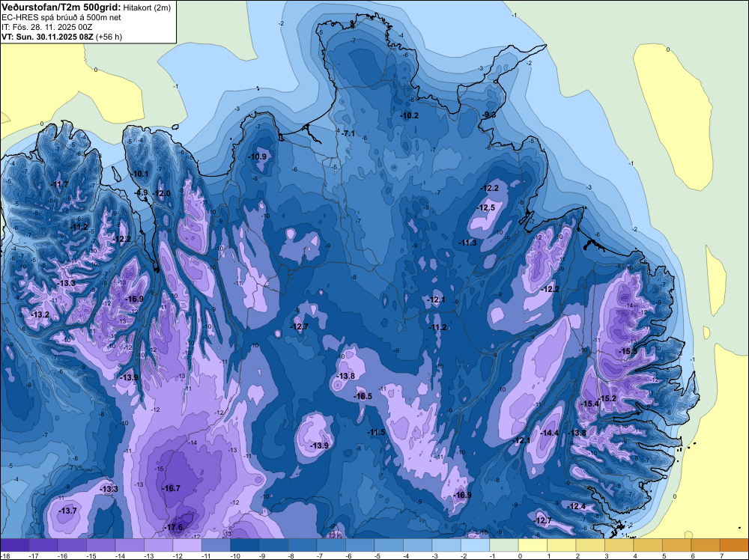Screen dimensions: 749x560
Task: Click the -16.5 temperature label
Action: click(363, 396)
